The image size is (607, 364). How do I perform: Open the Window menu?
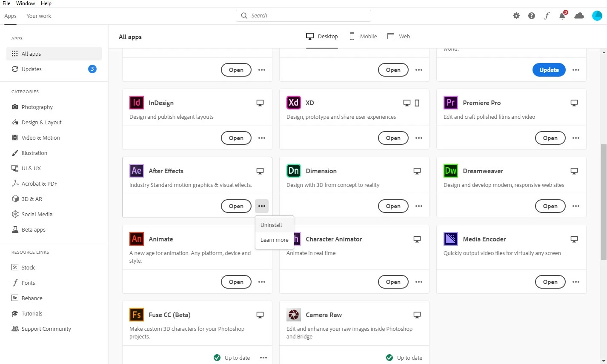pyautogui.click(x=26, y=3)
